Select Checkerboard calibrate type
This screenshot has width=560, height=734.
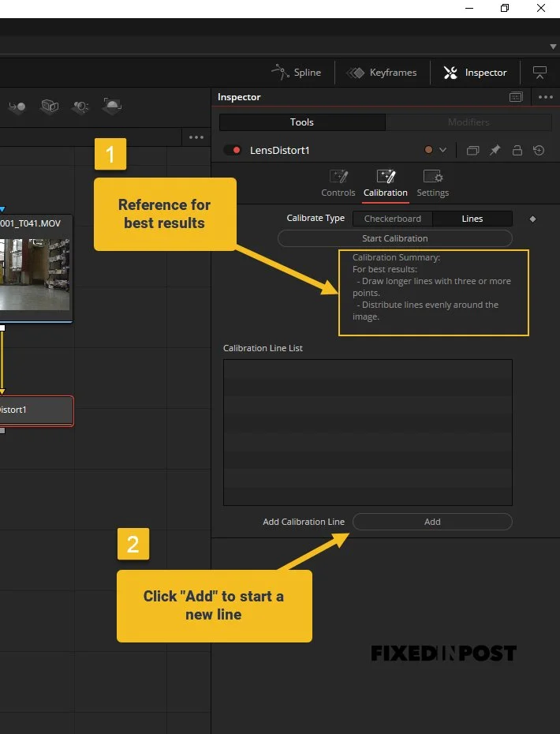pos(393,219)
